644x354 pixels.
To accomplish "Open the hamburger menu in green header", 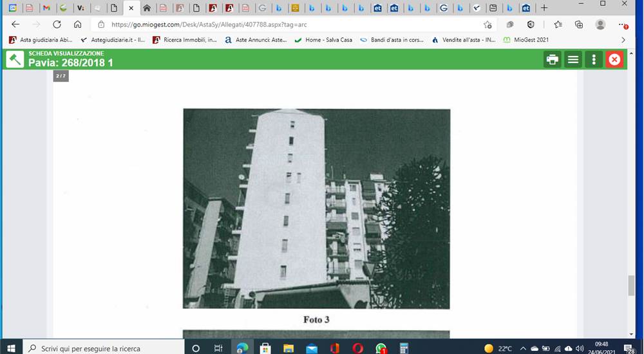I will [573, 60].
